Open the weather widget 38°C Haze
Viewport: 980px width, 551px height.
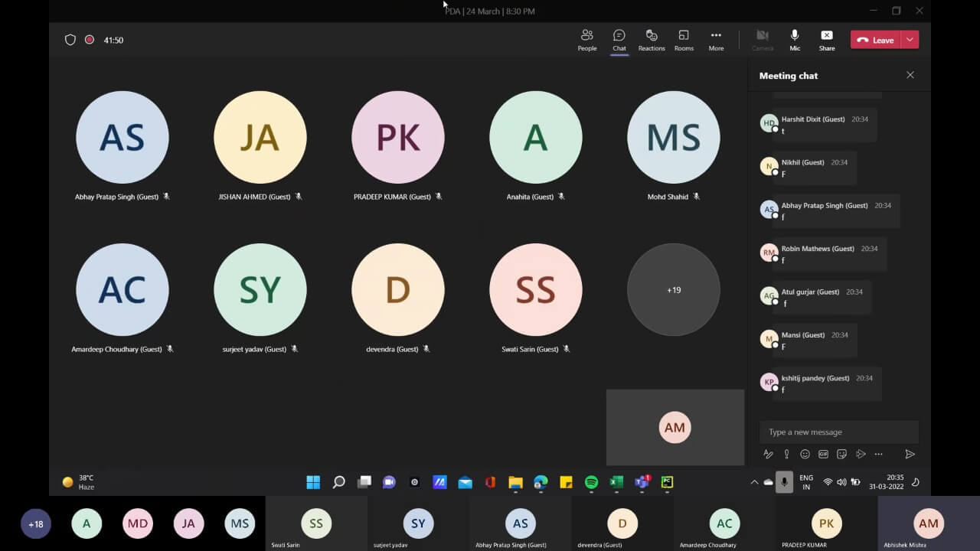pos(78,482)
